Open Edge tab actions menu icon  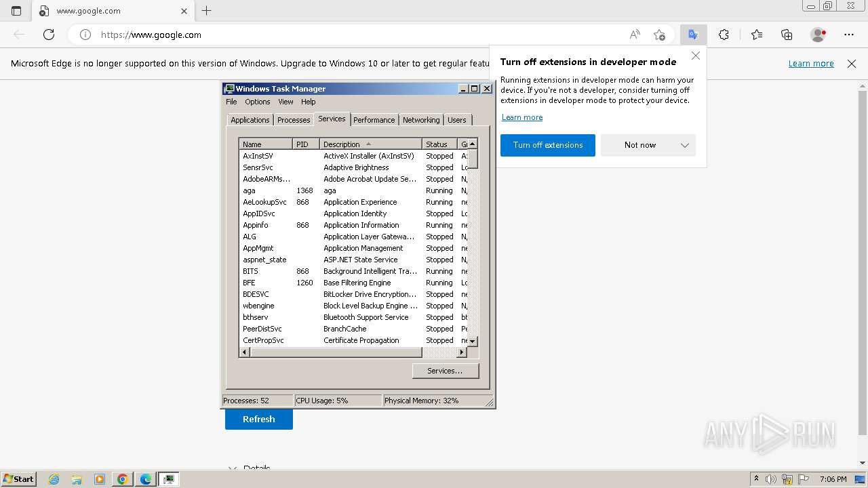[16, 11]
